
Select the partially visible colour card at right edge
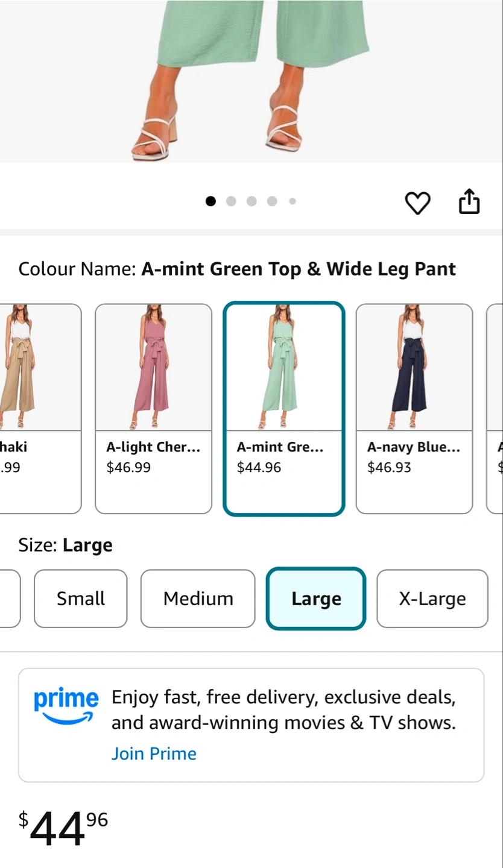(495, 409)
